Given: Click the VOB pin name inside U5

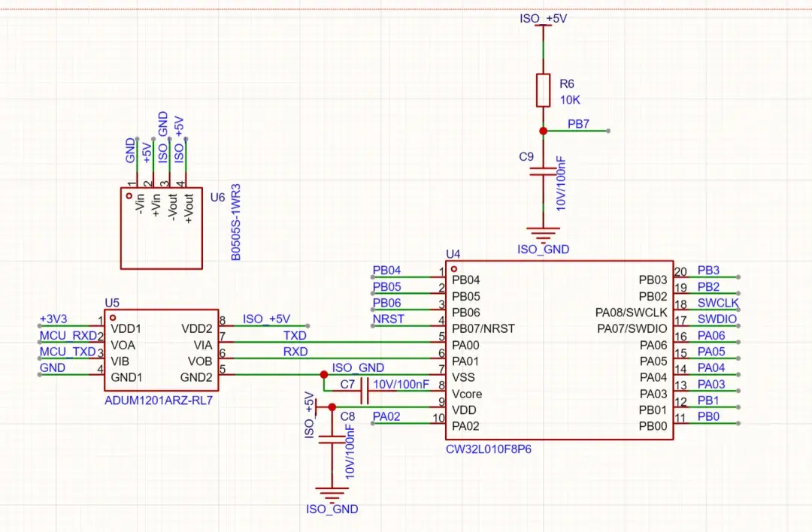Looking at the screenshot, I should [x=200, y=361].
